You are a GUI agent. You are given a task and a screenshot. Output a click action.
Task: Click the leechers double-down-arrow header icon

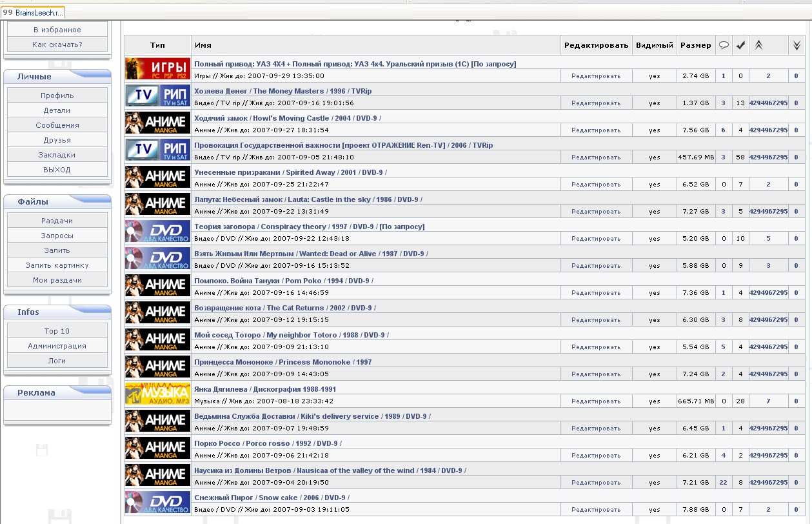pyautogui.click(x=797, y=45)
